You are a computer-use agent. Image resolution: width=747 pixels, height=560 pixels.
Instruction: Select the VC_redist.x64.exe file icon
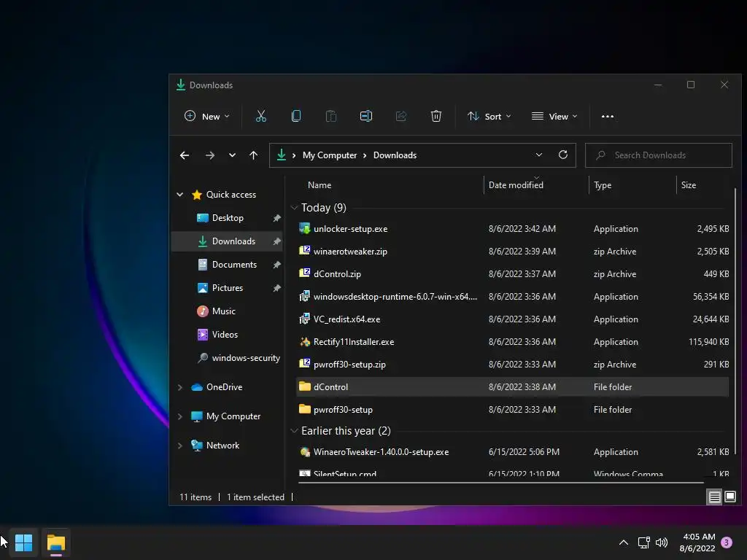[x=304, y=319]
